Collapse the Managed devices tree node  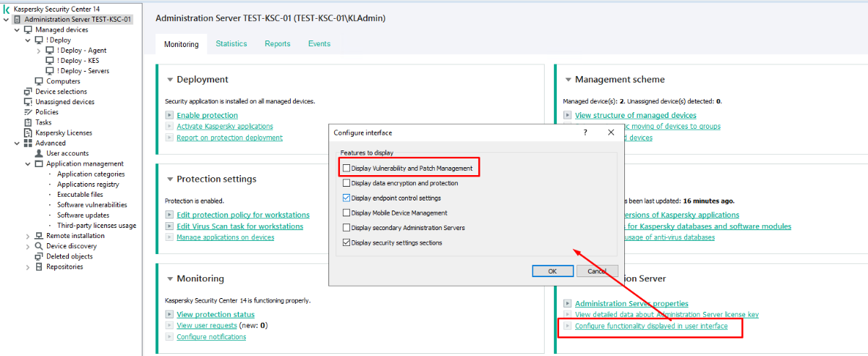17,30
